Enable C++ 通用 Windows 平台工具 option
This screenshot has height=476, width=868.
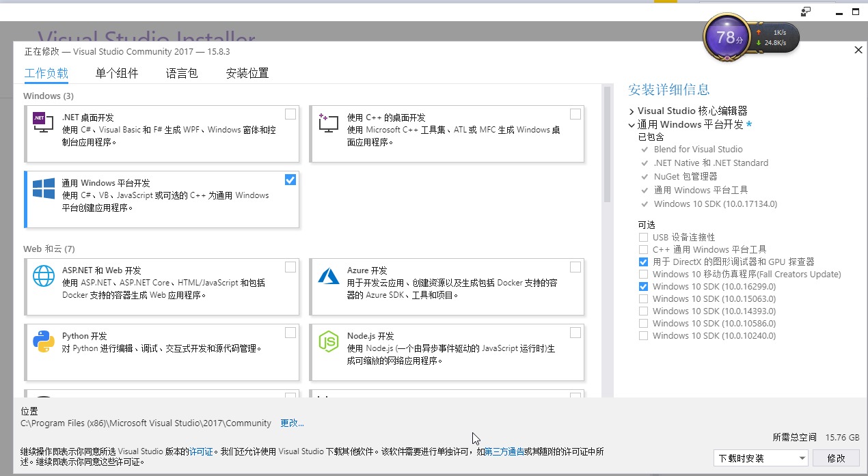tap(643, 250)
